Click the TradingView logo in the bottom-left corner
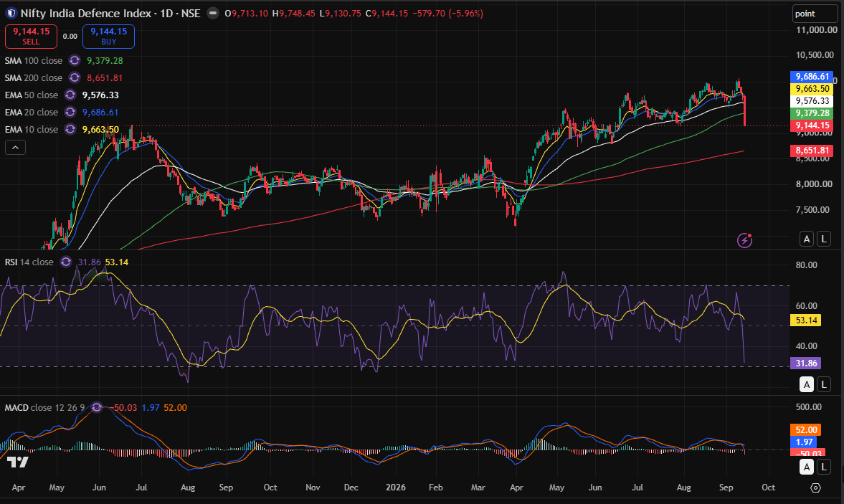This screenshot has height=504, width=844. click(x=17, y=462)
